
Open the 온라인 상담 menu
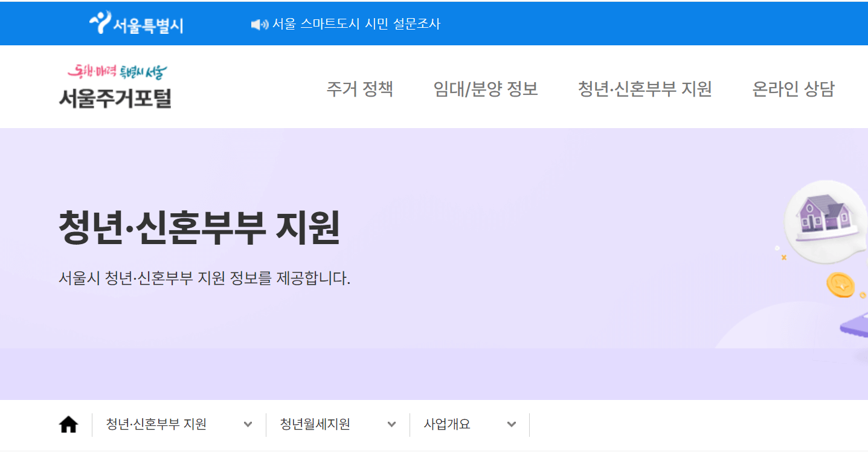click(793, 89)
